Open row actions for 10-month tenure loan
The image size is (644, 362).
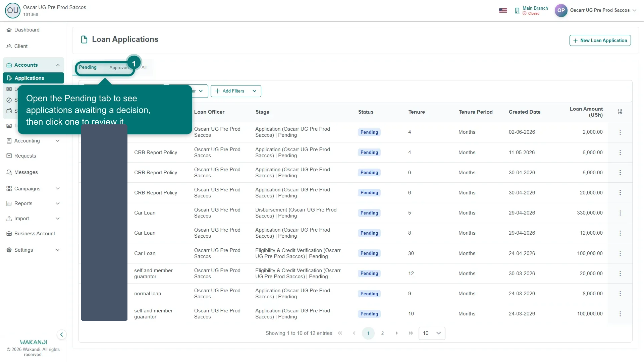pyautogui.click(x=620, y=314)
